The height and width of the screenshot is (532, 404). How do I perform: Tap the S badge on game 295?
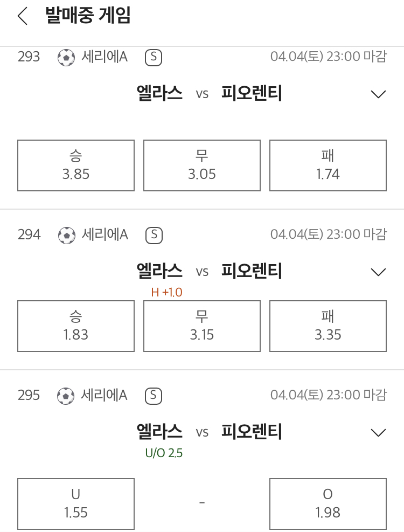tap(154, 396)
